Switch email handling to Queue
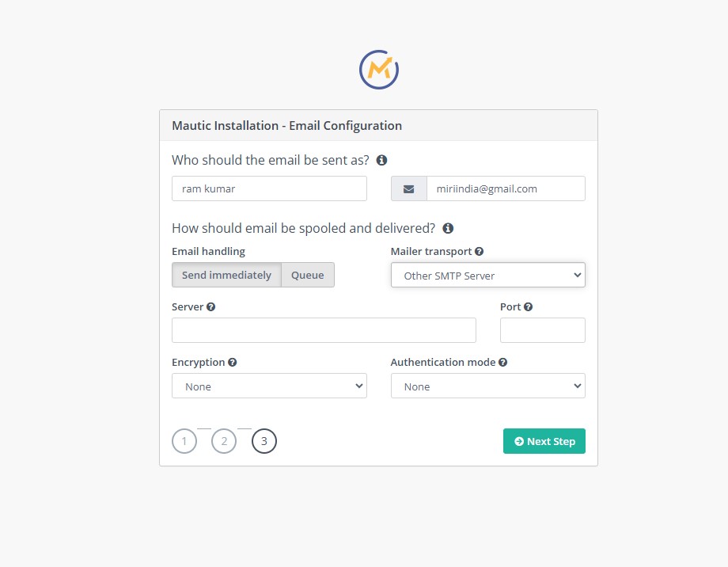The image size is (728, 567). [x=308, y=275]
